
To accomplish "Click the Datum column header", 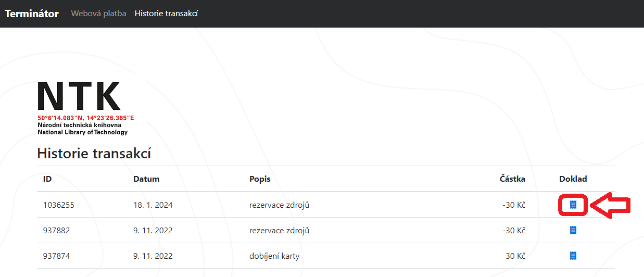I will click(x=146, y=179).
